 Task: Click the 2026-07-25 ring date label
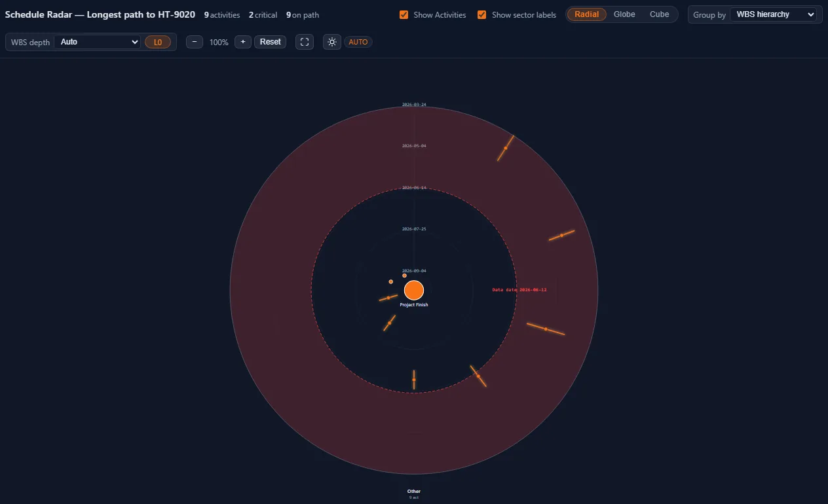click(x=414, y=229)
